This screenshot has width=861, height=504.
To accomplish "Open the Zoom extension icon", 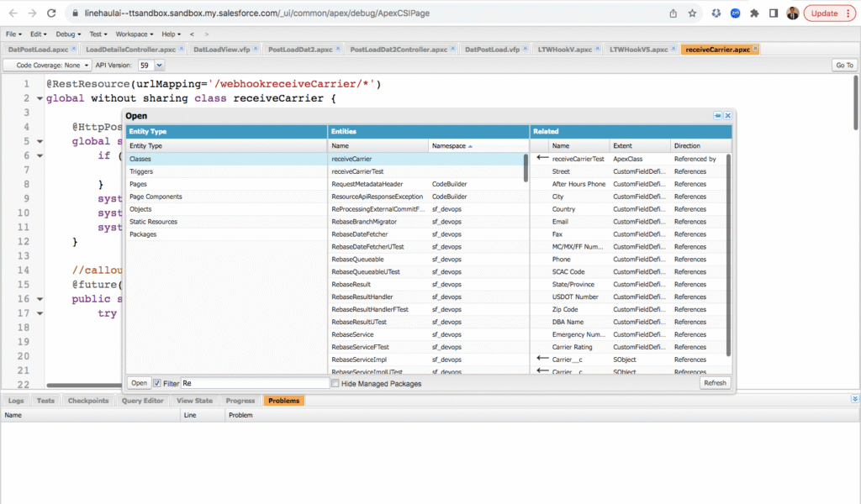I will (x=735, y=13).
